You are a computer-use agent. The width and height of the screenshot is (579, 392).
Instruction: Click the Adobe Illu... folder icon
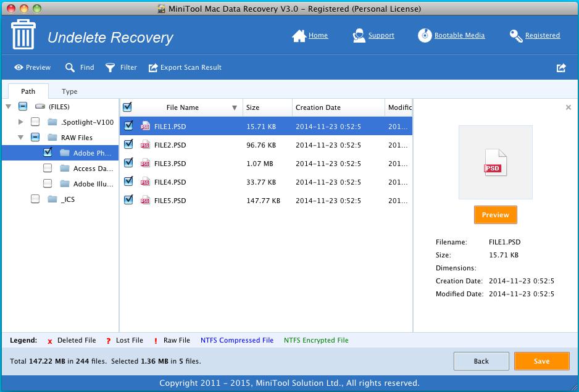tap(65, 183)
